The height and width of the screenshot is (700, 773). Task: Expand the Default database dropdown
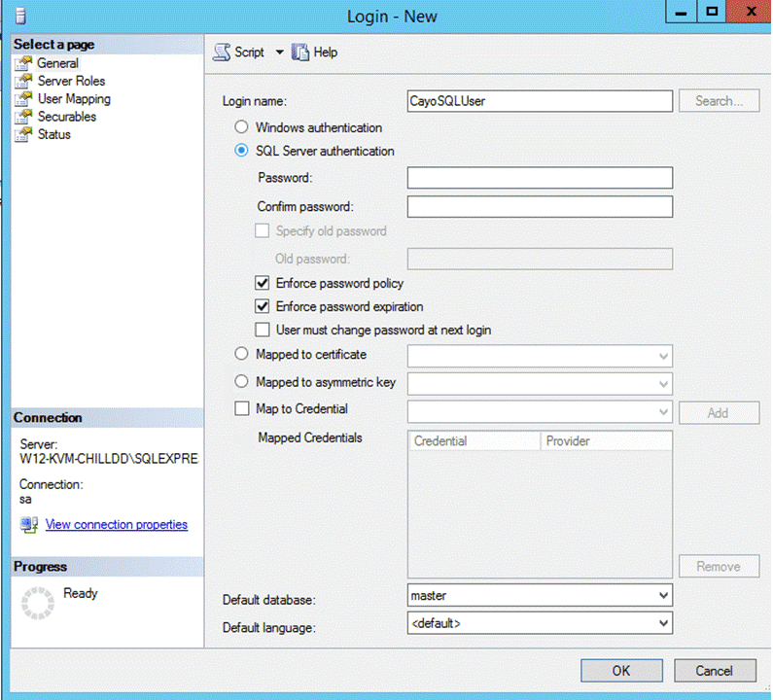click(x=663, y=596)
